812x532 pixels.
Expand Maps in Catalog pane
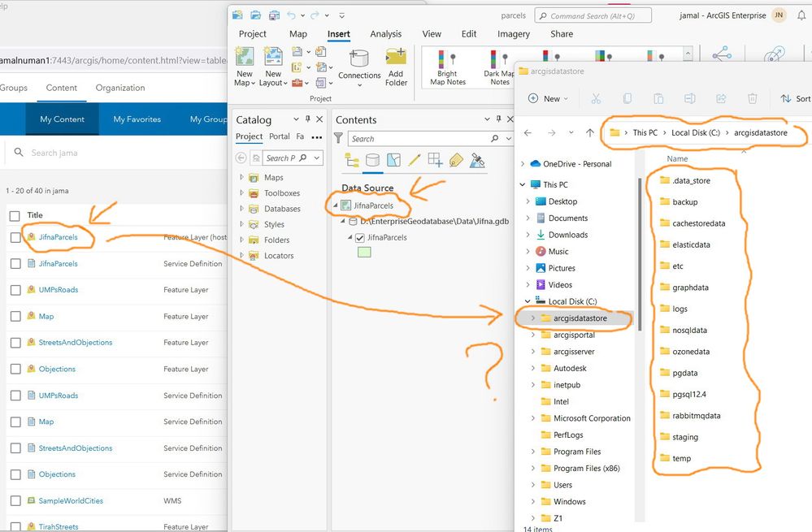coord(241,177)
